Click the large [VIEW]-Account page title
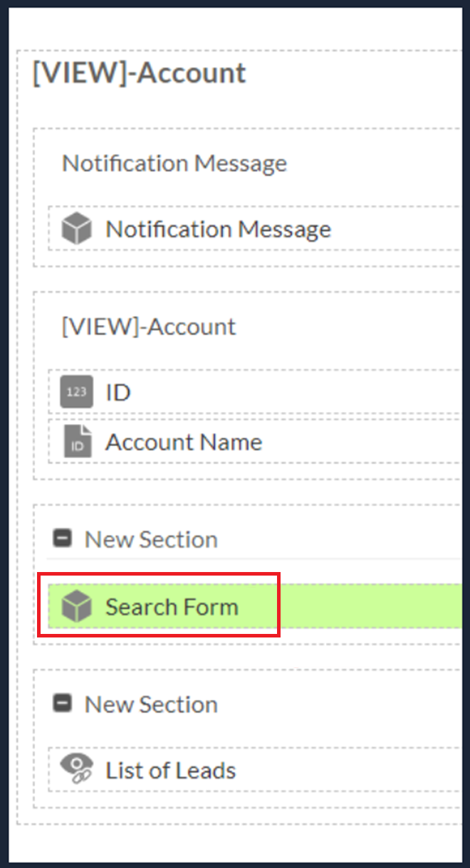Image resolution: width=470 pixels, height=868 pixels. click(140, 73)
